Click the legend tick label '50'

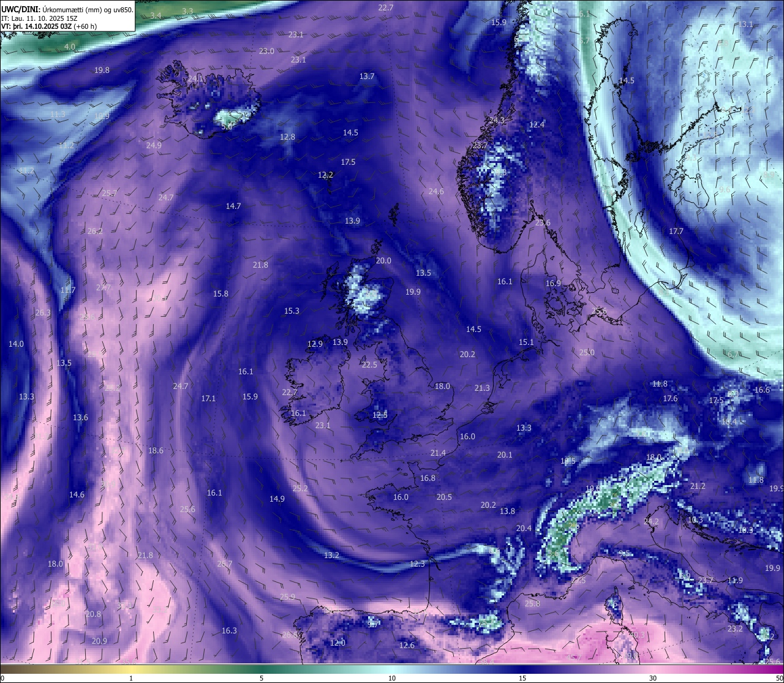(778, 678)
